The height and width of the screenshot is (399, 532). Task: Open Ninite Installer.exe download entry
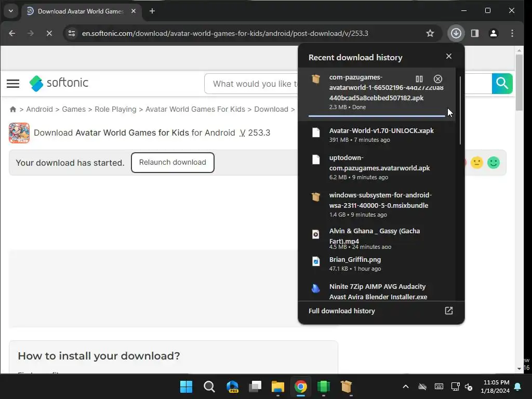pos(377,291)
